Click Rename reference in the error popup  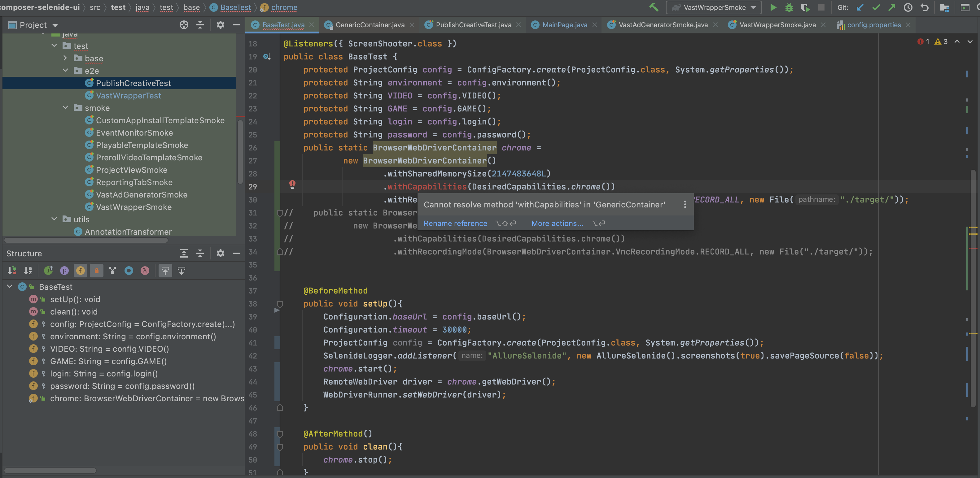455,223
